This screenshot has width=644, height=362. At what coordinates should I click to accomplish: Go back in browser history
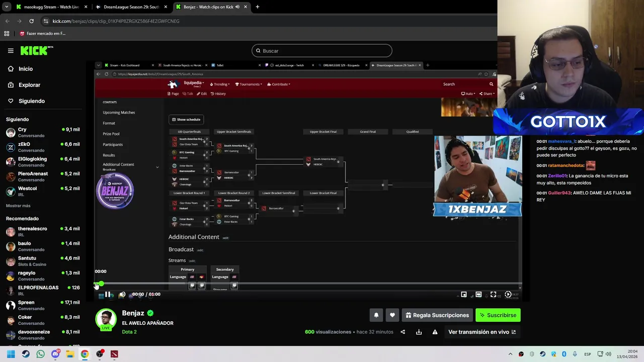(7, 21)
